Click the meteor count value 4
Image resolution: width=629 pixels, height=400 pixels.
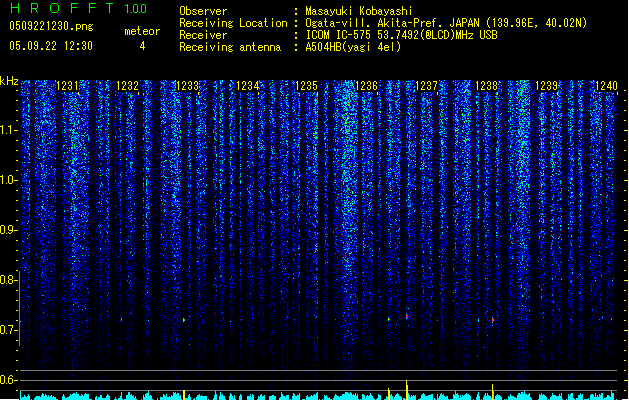pos(142,46)
